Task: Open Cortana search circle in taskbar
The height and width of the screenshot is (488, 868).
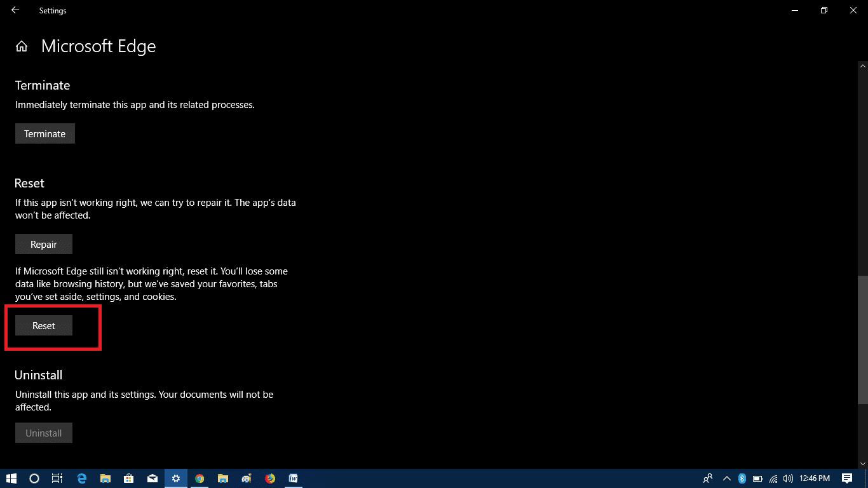Action: click(x=34, y=478)
